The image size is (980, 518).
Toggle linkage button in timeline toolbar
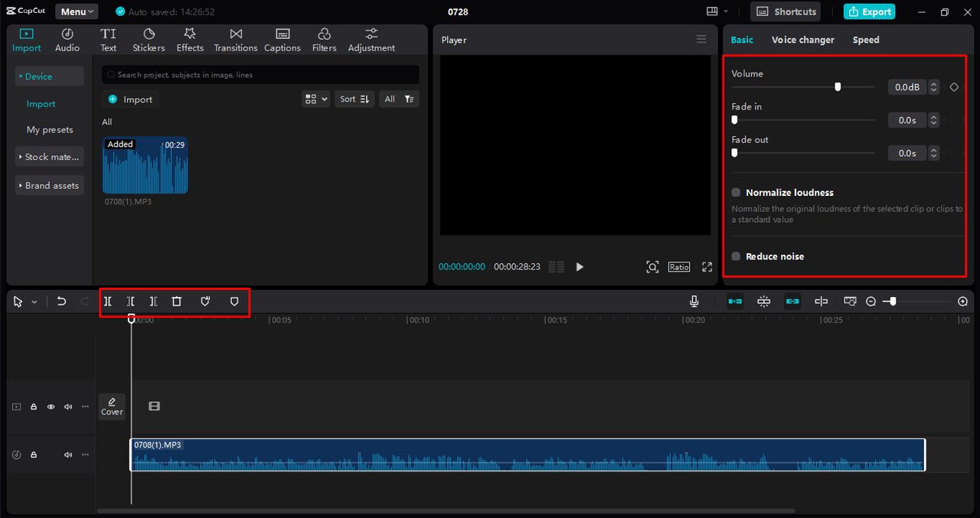(x=792, y=301)
